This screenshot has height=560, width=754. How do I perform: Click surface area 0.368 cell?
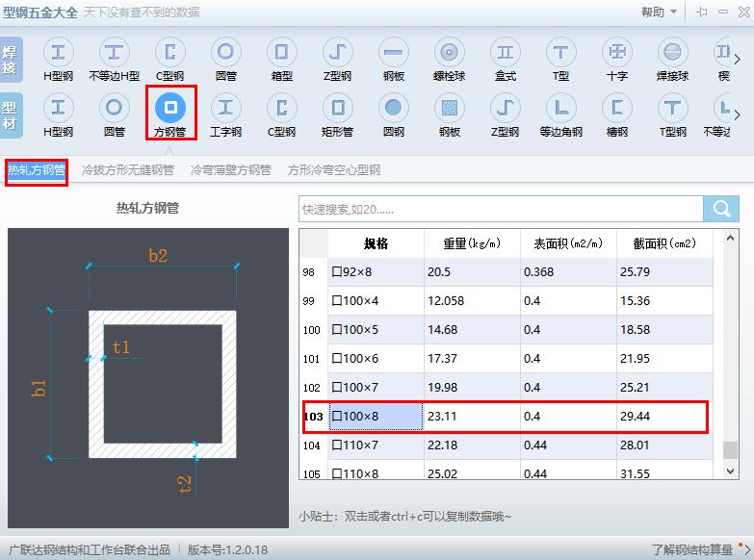[x=568, y=272]
